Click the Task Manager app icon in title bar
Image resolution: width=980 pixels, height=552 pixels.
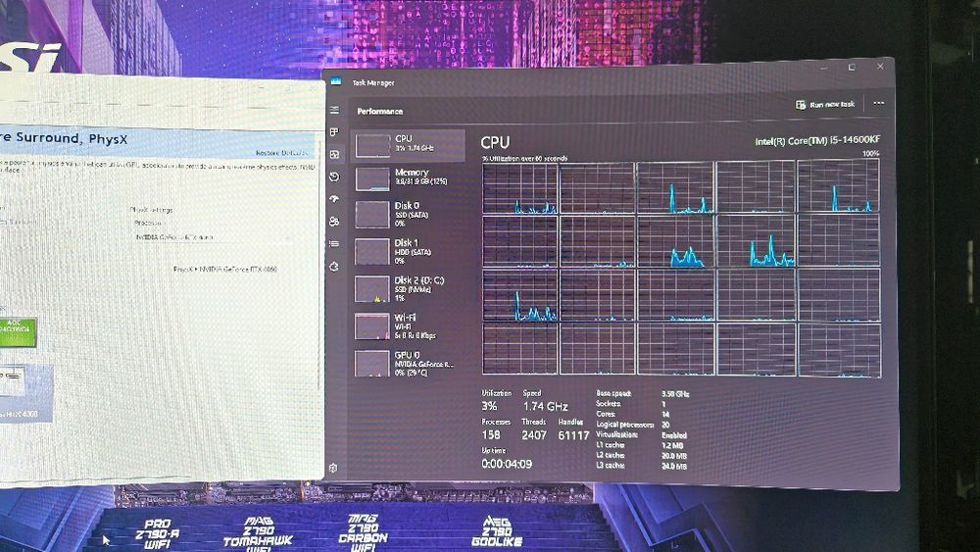[x=335, y=81]
